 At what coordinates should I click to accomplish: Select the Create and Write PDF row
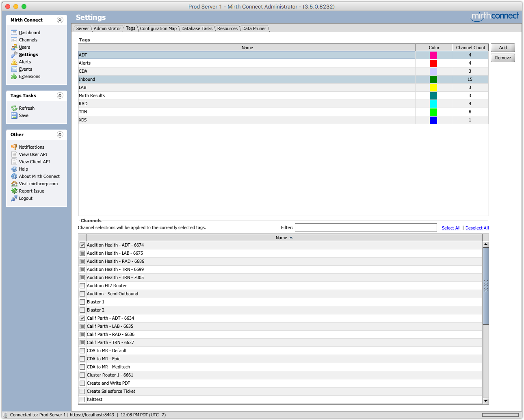280,383
